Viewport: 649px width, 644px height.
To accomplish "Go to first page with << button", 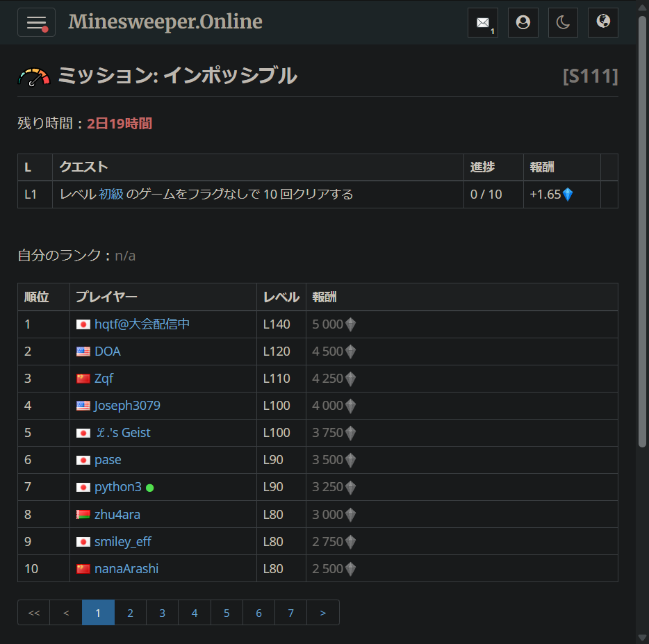I will [34, 613].
